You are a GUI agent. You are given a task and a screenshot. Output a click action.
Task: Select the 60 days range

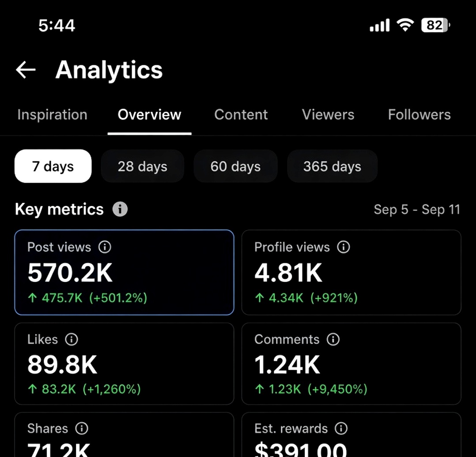point(236,166)
